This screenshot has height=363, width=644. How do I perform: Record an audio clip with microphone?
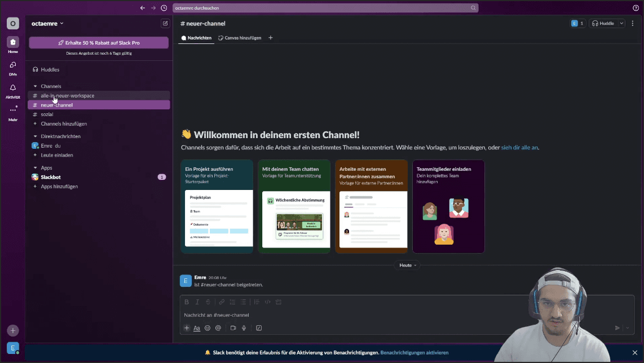click(244, 327)
